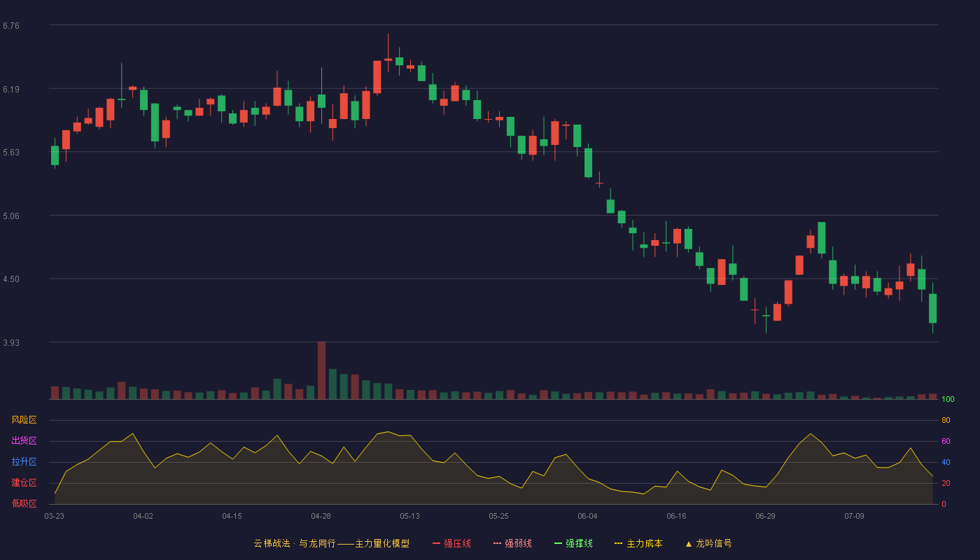The image size is (980, 560).
Task: Select the 低吸区 zone label
Action: [24, 504]
